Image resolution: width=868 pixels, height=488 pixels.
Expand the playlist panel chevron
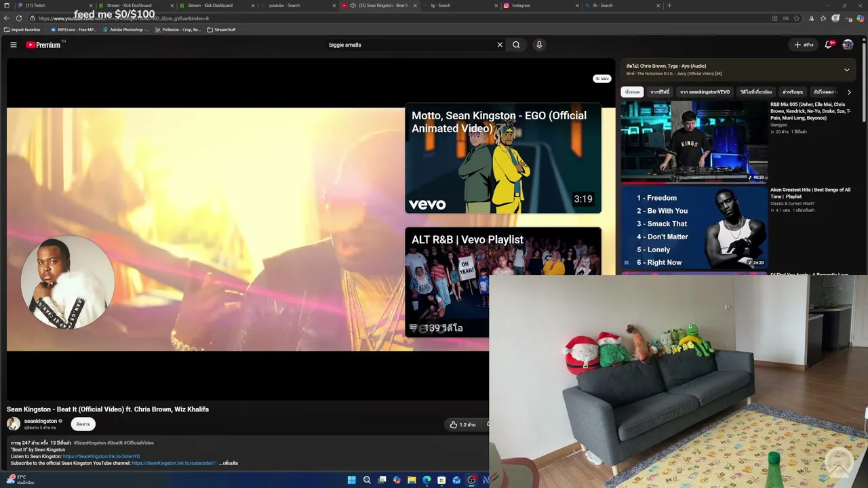pos(846,70)
